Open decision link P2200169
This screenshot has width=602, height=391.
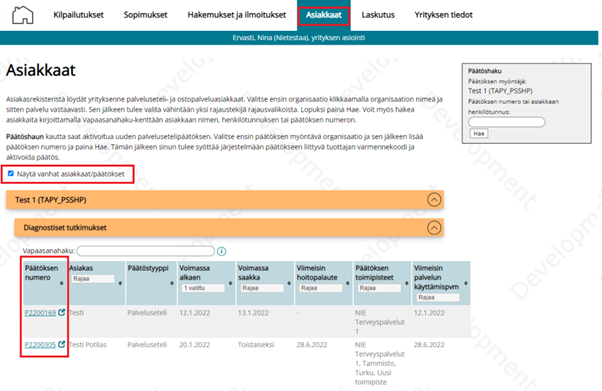tap(40, 313)
